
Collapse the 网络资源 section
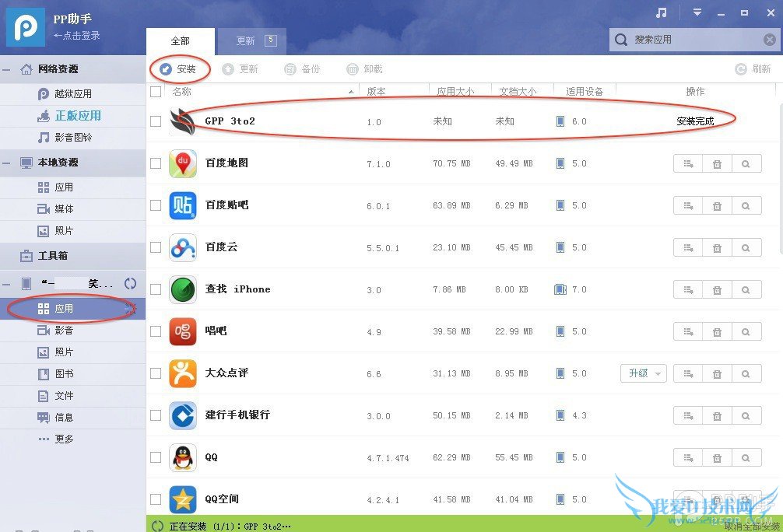pos(6,69)
